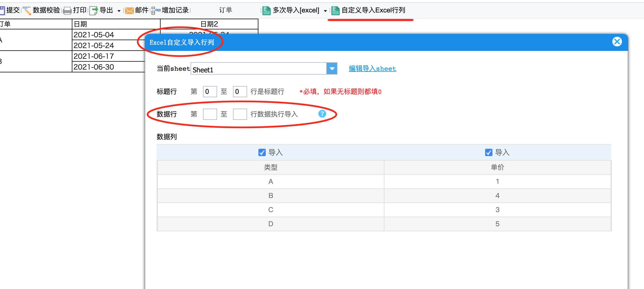This screenshot has width=644, height=289.
Task: Open the 编辑导入sheet link
Action: [x=372, y=68]
